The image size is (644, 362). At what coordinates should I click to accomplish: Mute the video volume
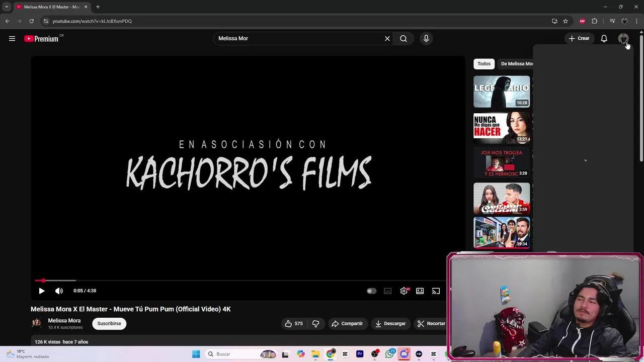click(x=59, y=291)
